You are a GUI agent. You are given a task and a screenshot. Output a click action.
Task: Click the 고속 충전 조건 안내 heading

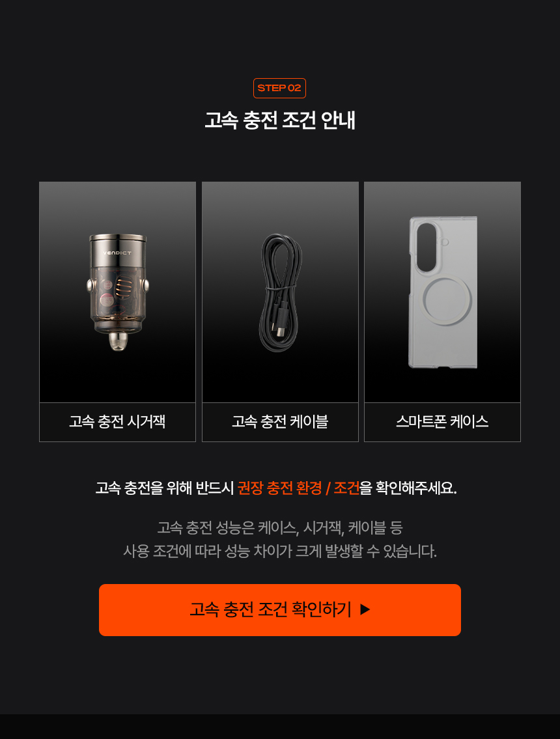pyautogui.click(x=280, y=120)
